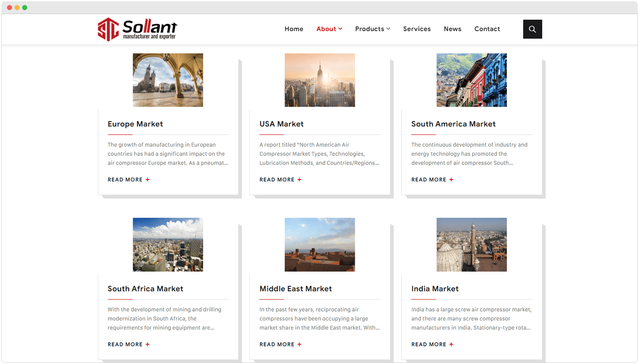Open the Products menu item

coord(370,29)
